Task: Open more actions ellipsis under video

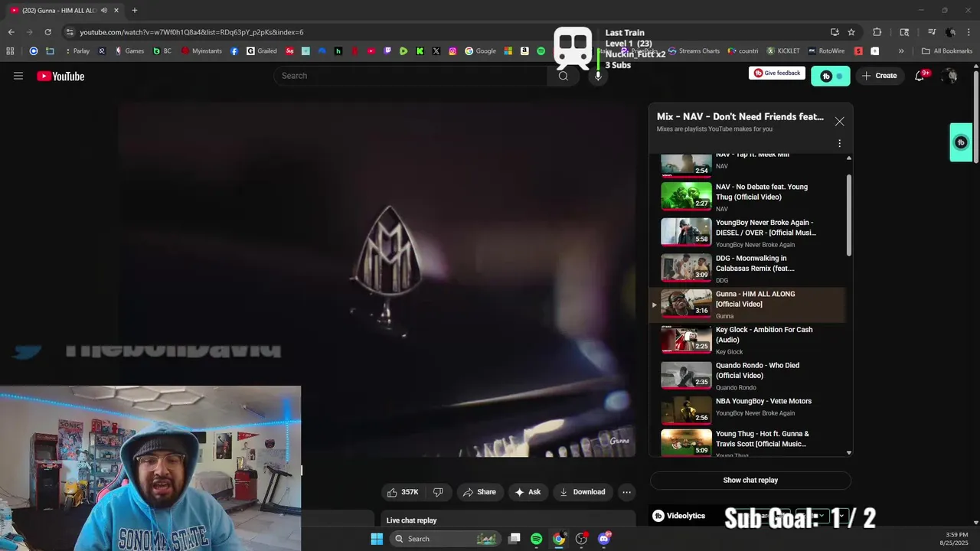Action: point(626,492)
